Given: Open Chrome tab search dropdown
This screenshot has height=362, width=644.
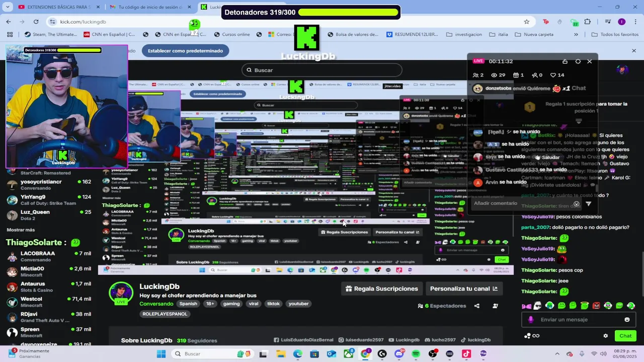Looking at the screenshot, I should click(x=8, y=7).
